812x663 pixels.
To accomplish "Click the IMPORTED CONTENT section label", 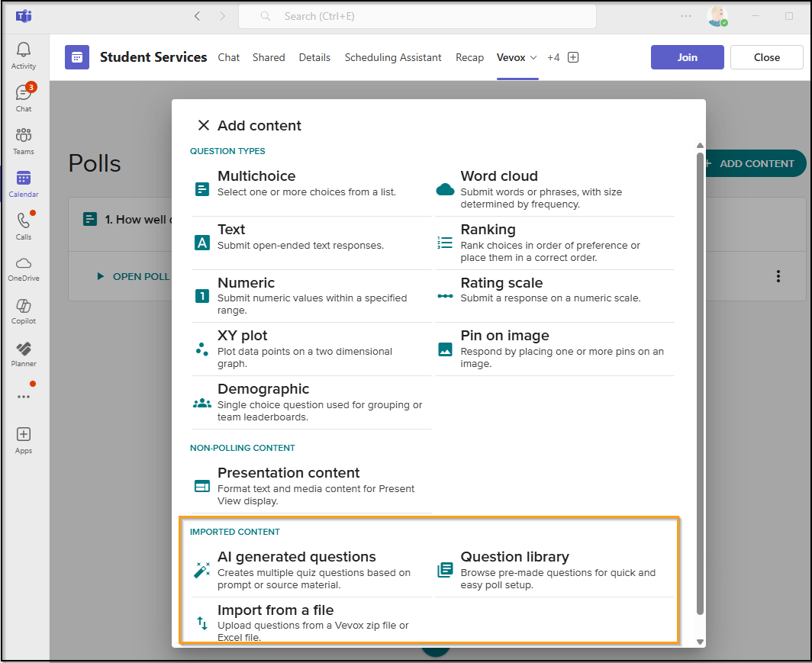I will point(234,532).
